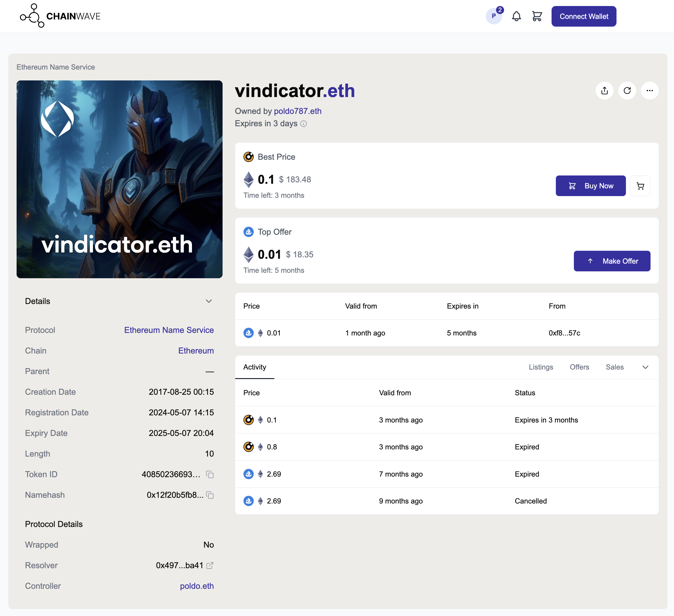Copy the Namehash value

(210, 495)
